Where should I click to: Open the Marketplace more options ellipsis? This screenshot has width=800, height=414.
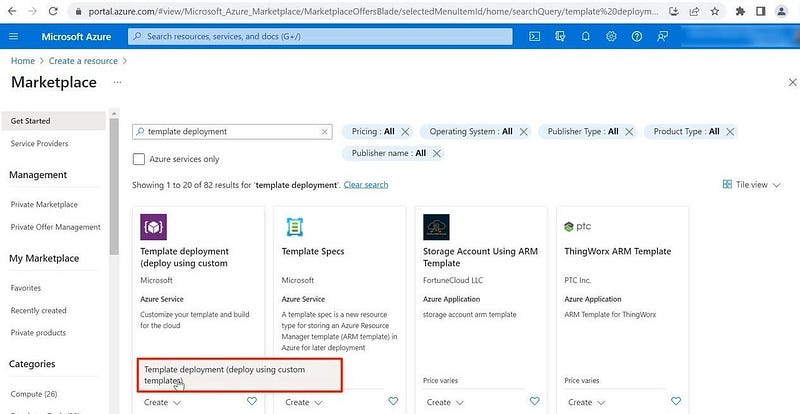pyautogui.click(x=117, y=82)
